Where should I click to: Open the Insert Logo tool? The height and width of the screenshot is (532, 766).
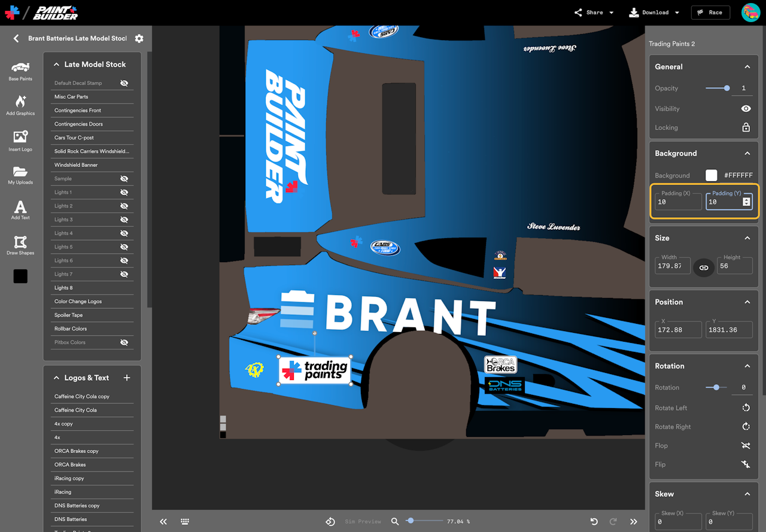[x=20, y=140]
